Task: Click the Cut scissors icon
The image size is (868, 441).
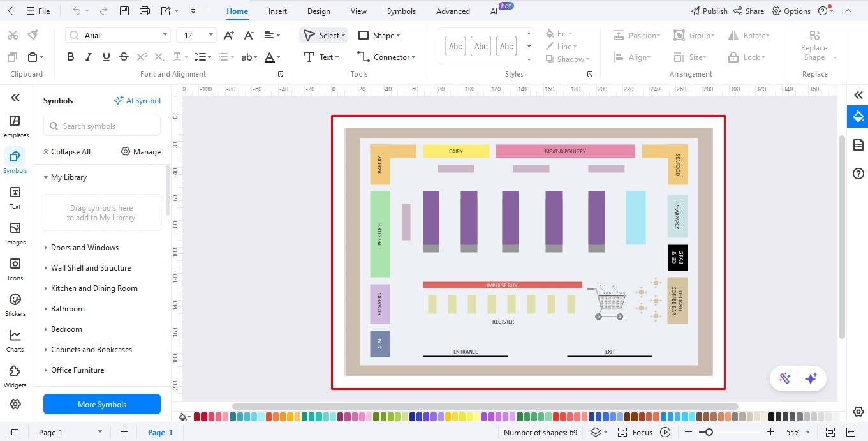Action: (x=12, y=35)
